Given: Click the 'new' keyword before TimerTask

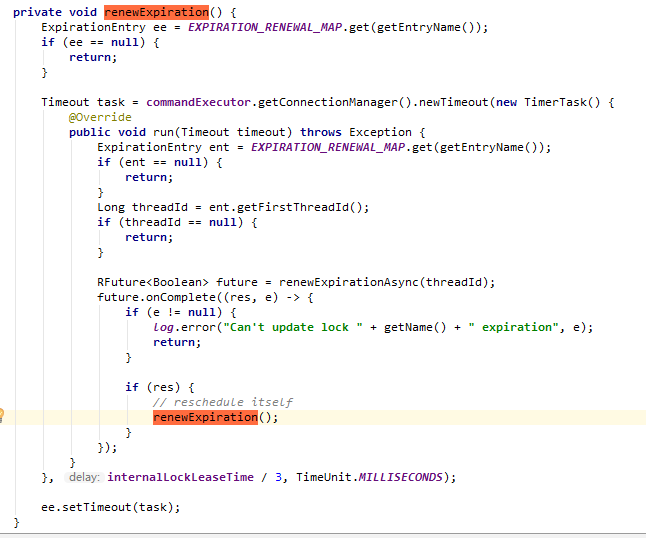Looking at the screenshot, I should [x=506, y=102].
